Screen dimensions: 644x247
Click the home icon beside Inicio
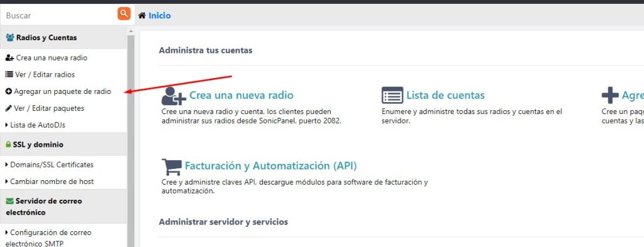click(x=142, y=16)
